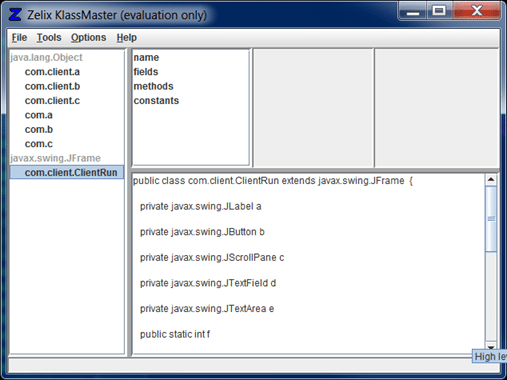This screenshot has width=507, height=380.
Task: Choose 'constants' in the details list
Action: (x=156, y=100)
